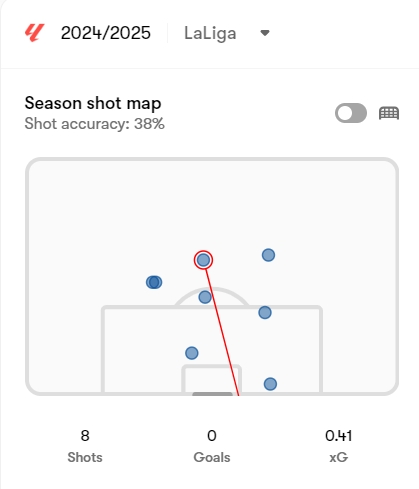Select the 2024/2025 season label

pyautogui.click(x=106, y=33)
